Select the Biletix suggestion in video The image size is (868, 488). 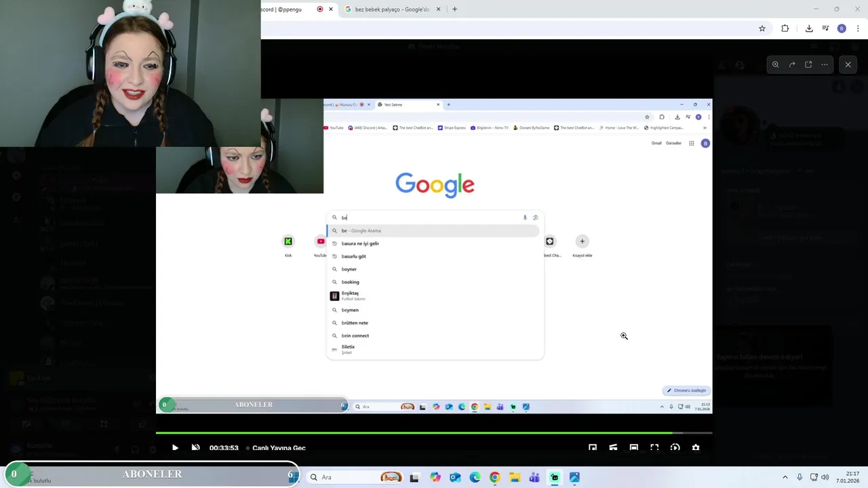pyautogui.click(x=435, y=349)
